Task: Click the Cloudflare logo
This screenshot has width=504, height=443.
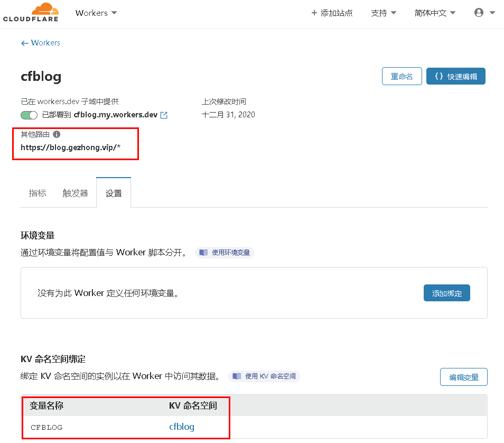Action: (31, 13)
